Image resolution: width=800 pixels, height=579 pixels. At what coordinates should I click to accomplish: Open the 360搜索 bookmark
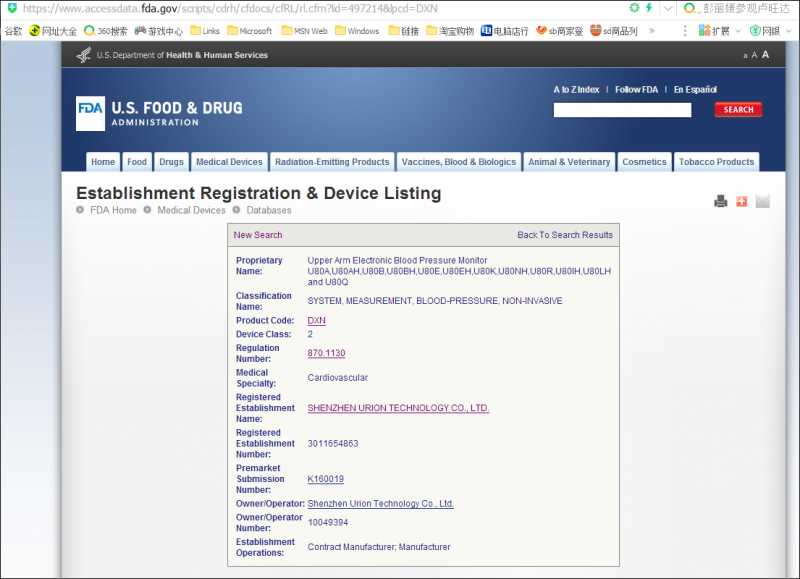tap(106, 31)
